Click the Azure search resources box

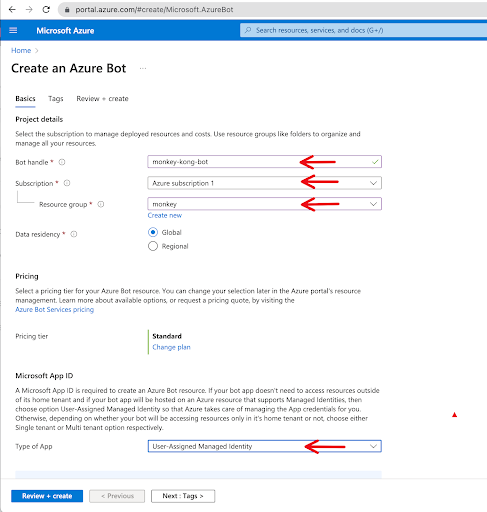pyautogui.click(x=363, y=30)
